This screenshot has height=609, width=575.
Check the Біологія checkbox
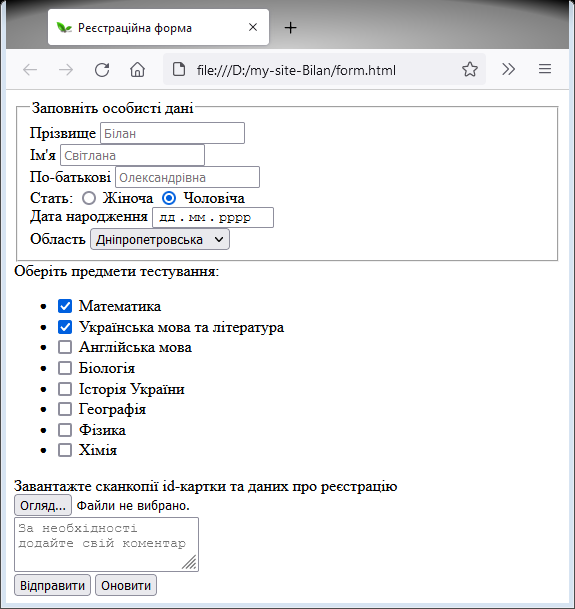pos(65,368)
